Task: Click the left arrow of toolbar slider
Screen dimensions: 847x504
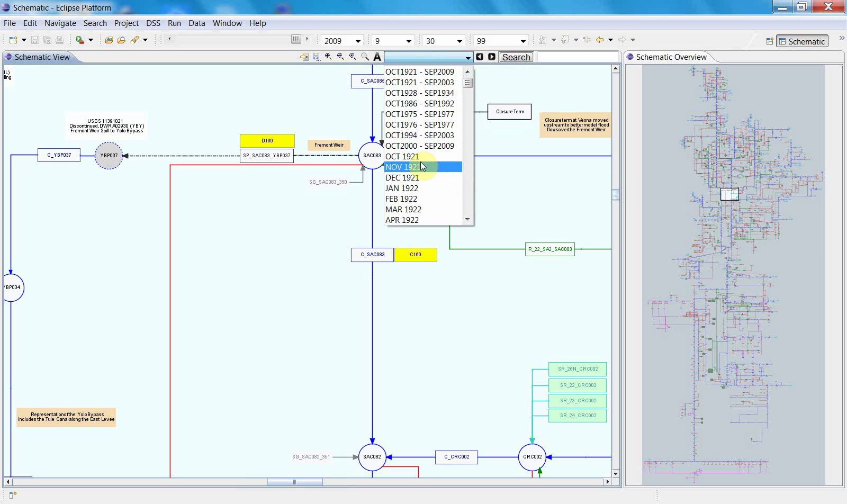Action: click(169, 39)
